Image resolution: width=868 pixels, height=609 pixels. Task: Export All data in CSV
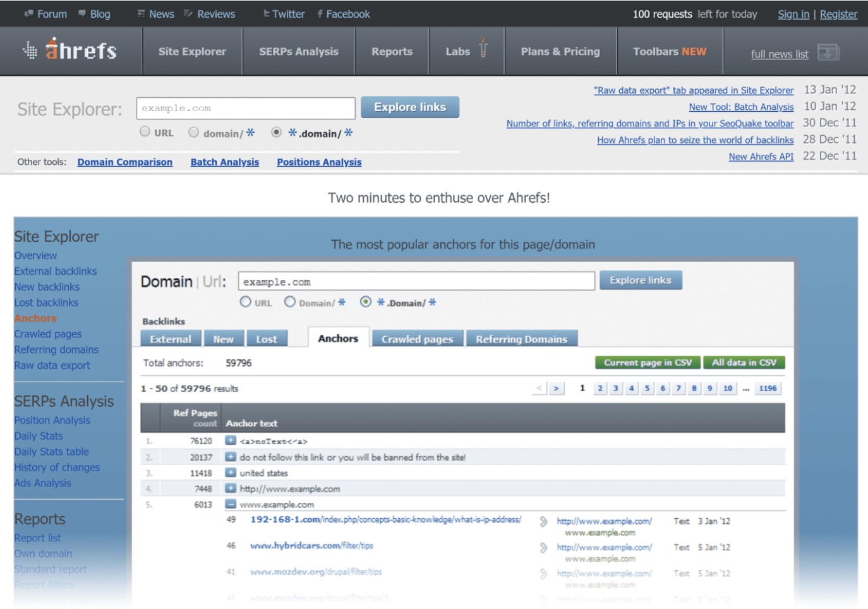tap(744, 363)
